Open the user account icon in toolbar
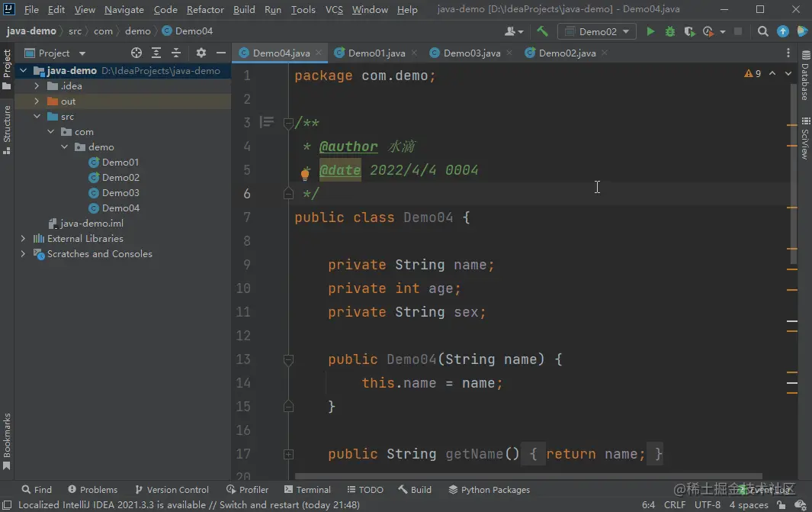Screen dimensions: 812x512 [x=514, y=31]
